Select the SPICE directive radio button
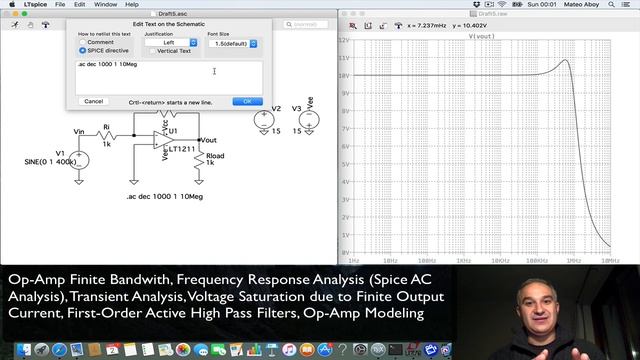Image resolution: width=640 pixels, height=360 pixels. coord(82,51)
